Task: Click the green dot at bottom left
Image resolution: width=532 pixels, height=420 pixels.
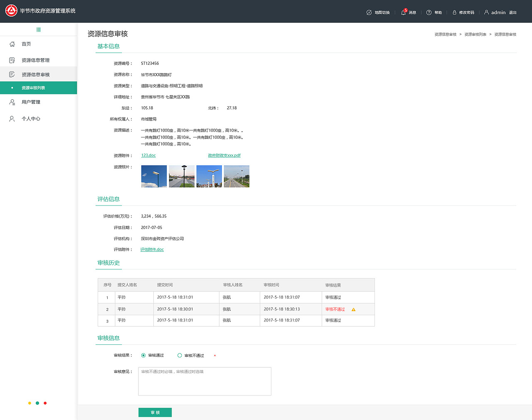Action: [x=37, y=403]
